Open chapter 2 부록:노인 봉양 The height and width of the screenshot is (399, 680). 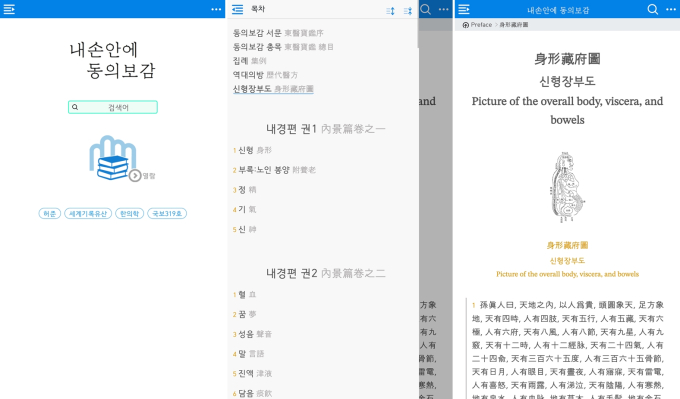pyautogui.click(x=274, y=170)
